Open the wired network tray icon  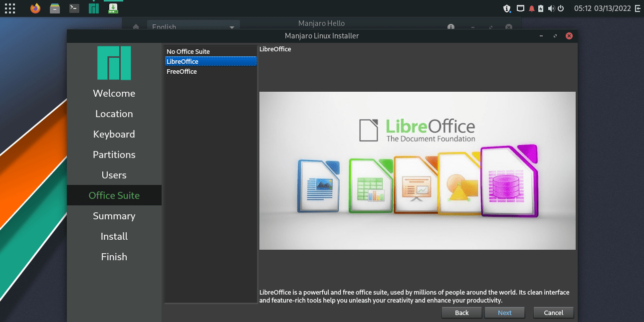[520, 8]
